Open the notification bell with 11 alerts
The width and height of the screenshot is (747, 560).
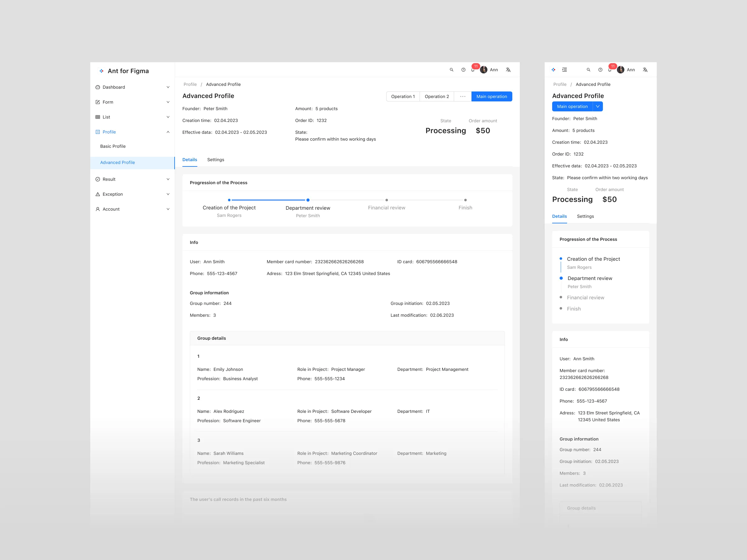click(472, 70)
